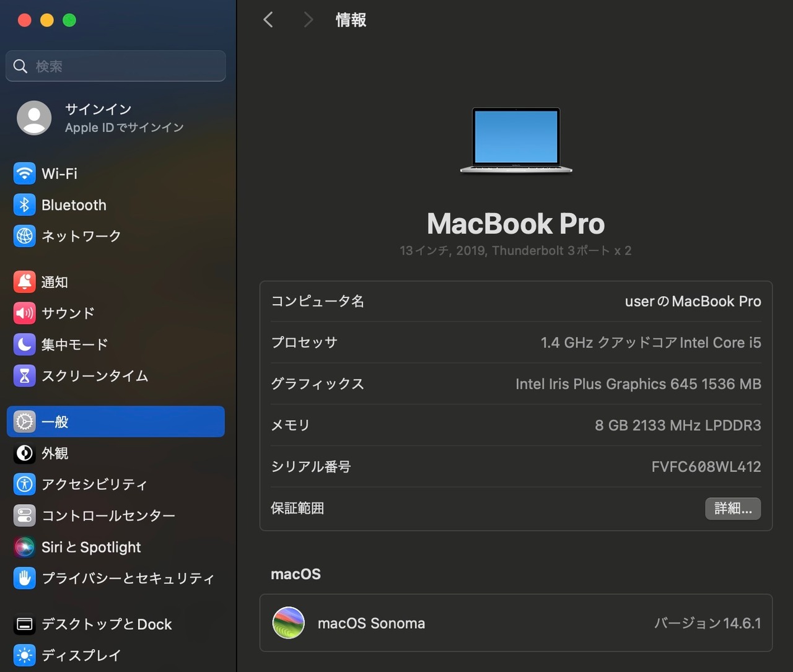The height and width of the screenshot is (672, 793).
Task: Click the Apple ID avatar icon
Action: (x=34, y=118)
